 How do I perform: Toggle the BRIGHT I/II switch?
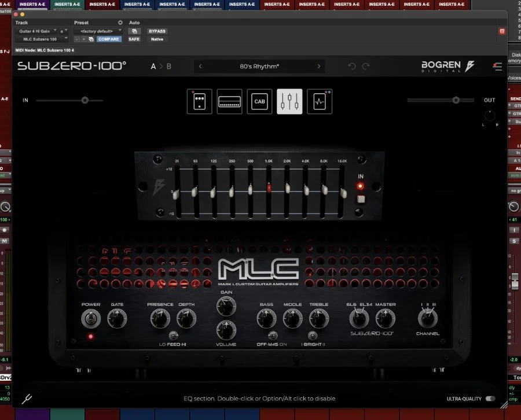click(x=313, y=336)
